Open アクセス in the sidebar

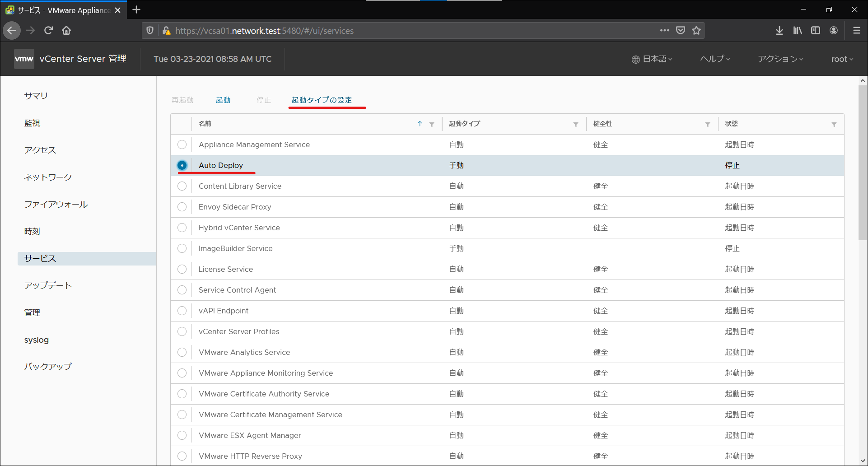click(x=40, y=150)
